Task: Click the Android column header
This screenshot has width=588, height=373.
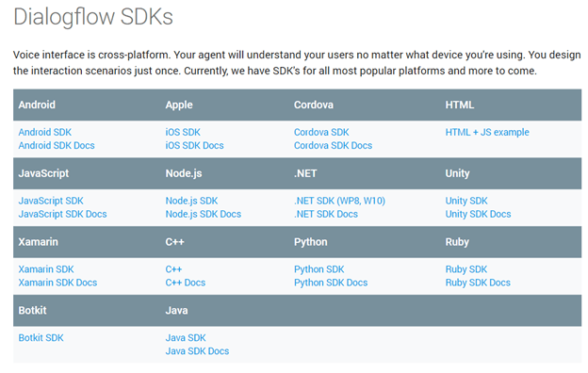Action: pyautogui.click(x=37, y=105)
